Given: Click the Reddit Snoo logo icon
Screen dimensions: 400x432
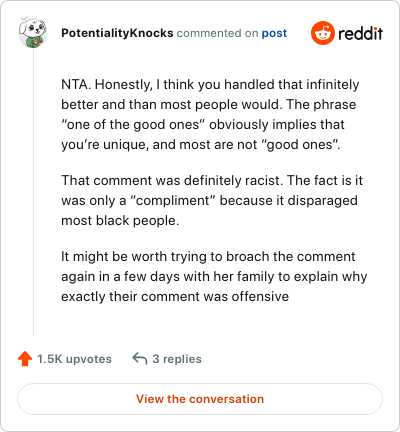Looking at the screenshot, I should tap(323, 33).
